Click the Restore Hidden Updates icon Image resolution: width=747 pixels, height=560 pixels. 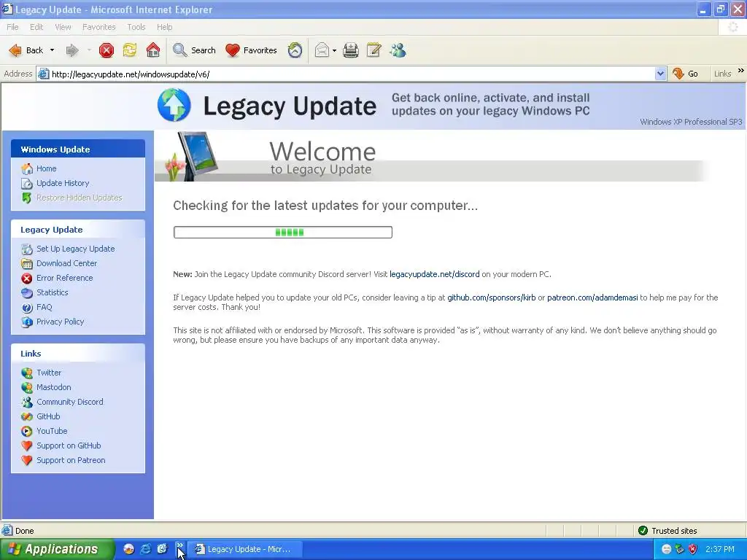click(27, 198)
